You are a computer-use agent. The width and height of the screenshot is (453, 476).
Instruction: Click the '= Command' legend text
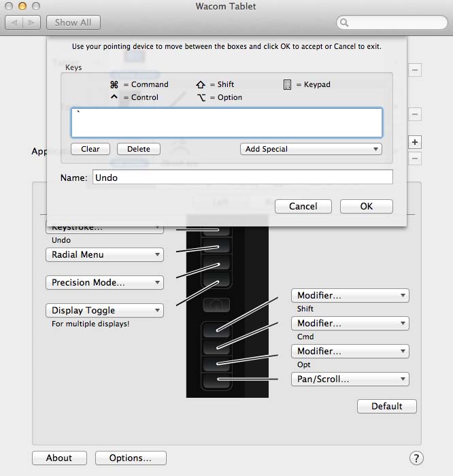point(146,84)
